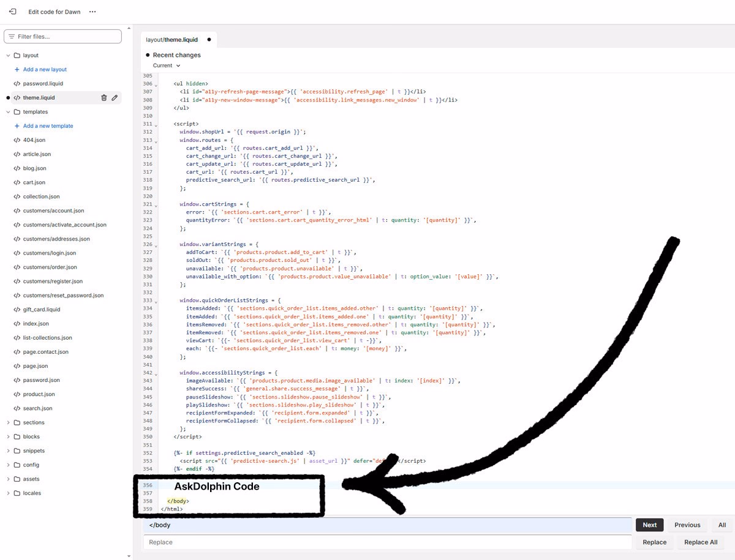Click the </body> tag on line 358
Image resolution: width=735 pixels, height=560 pixels.
[x=178, y=501]
